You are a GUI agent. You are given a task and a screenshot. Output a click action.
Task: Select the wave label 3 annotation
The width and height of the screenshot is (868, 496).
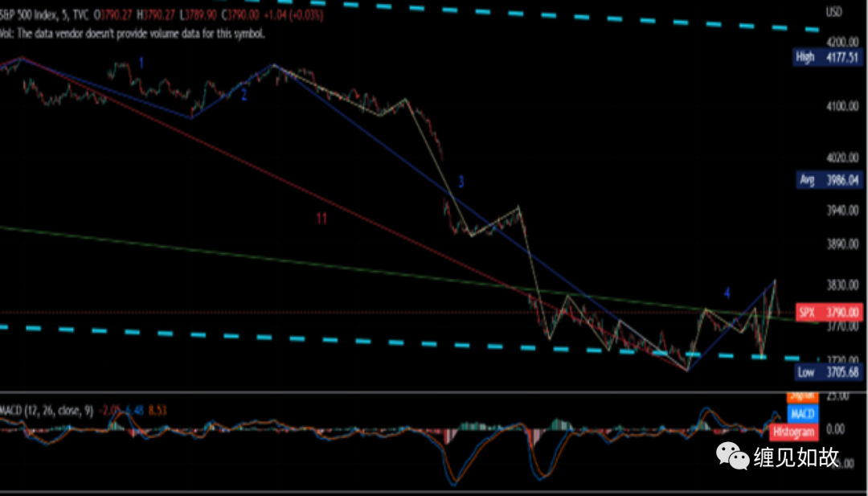click(461, 181)
